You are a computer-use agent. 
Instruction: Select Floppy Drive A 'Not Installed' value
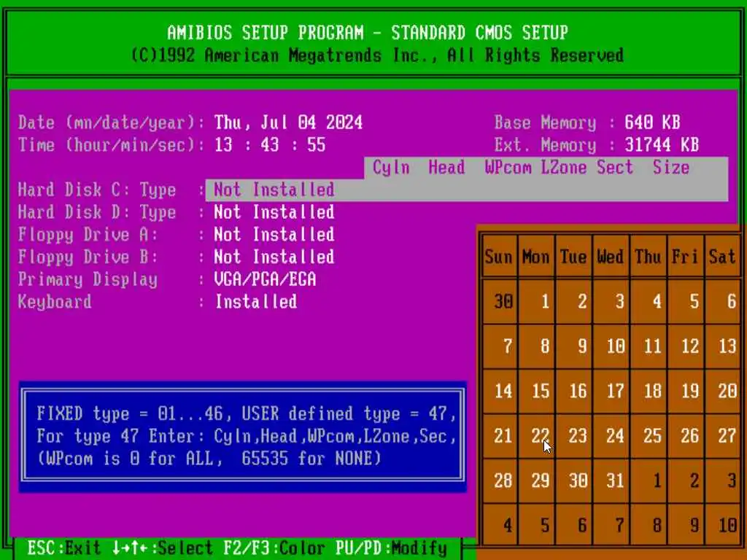pyautogui.click(x=274, y=234)
